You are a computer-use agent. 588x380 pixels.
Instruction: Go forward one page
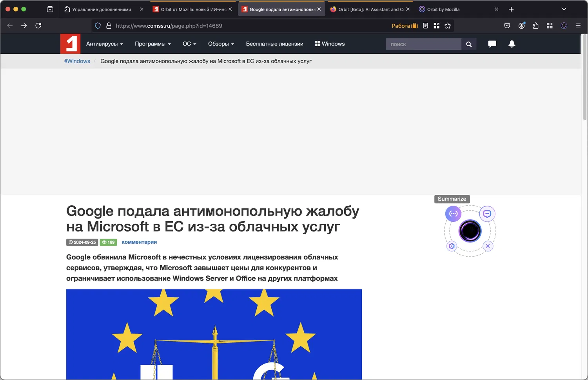pyautogui.click(x=24, y=26)
